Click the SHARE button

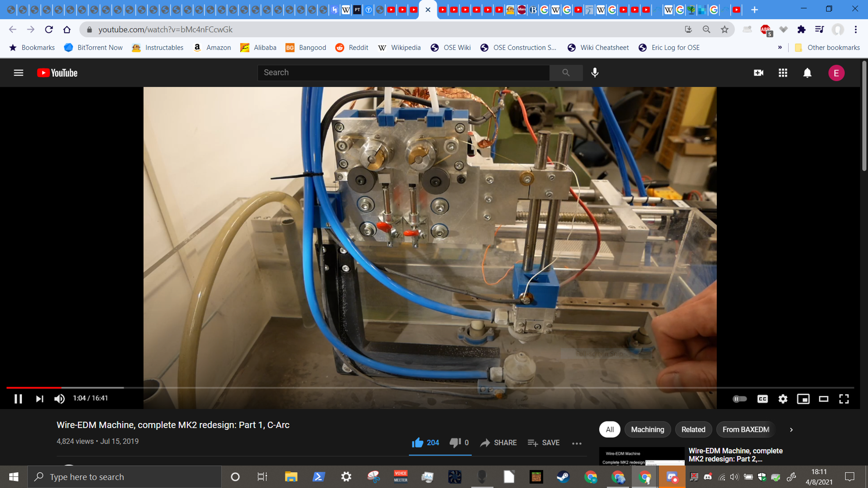tap(498, 442)
